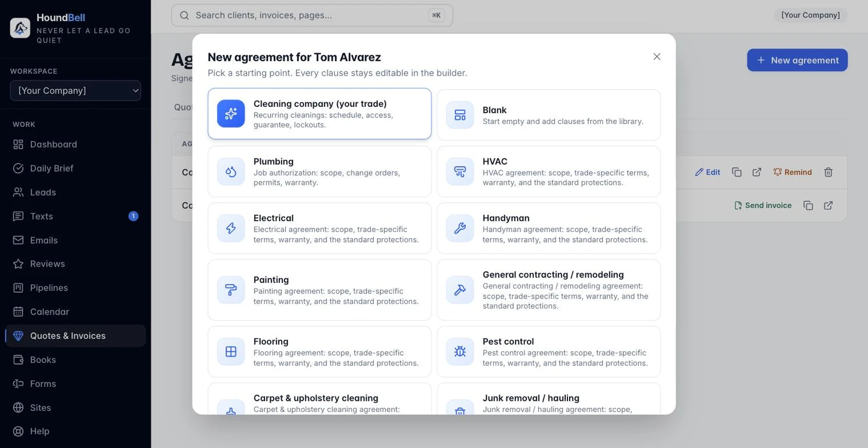Open Help in the sidebar
The height and width of the screenshot is (448, 868).
[x=76, y=431]
